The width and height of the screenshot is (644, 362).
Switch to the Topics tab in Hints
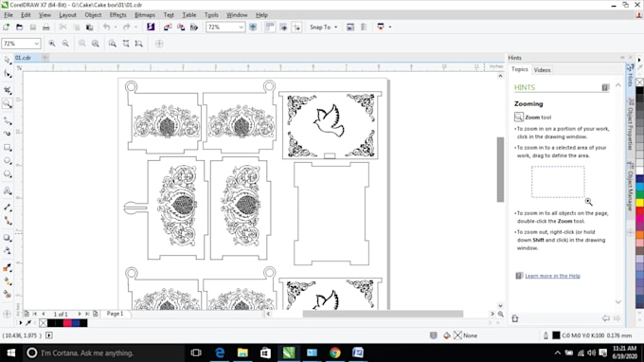(520, 69)
